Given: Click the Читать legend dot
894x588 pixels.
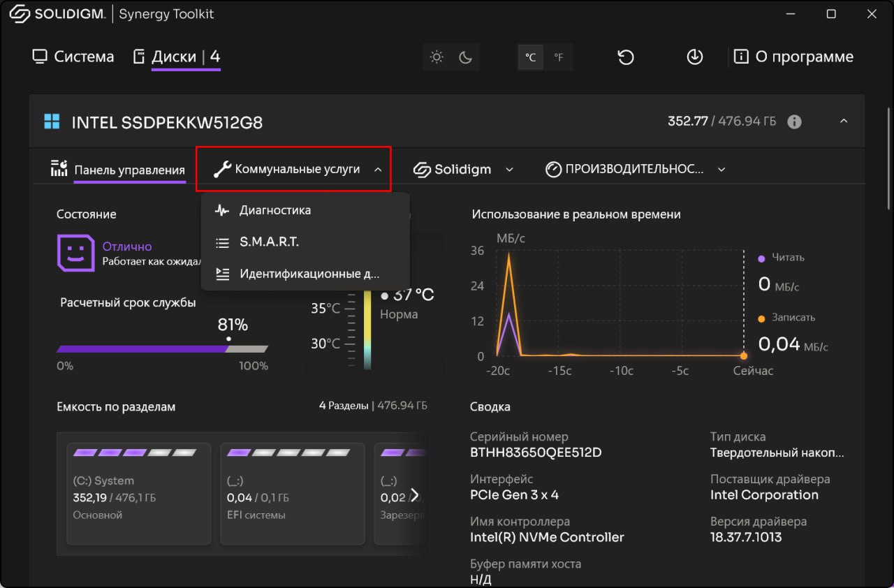Looking at the screenshot, I should point(762,258).
